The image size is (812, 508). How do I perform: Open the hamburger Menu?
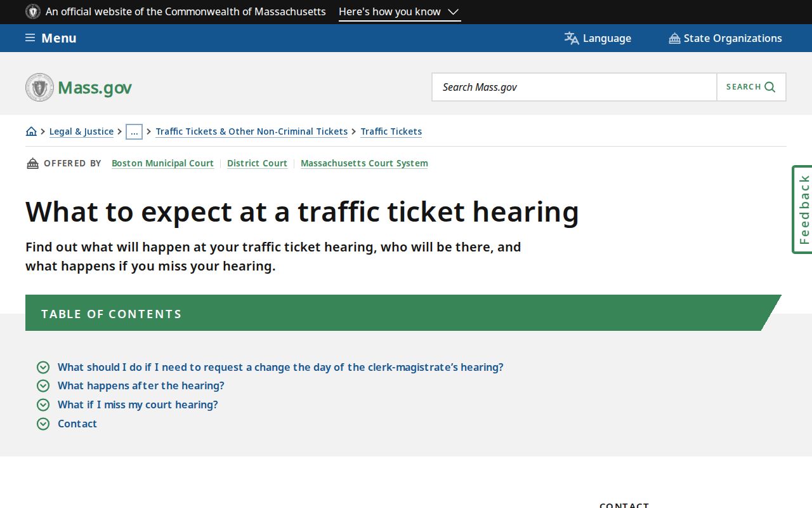coord(51,38)
